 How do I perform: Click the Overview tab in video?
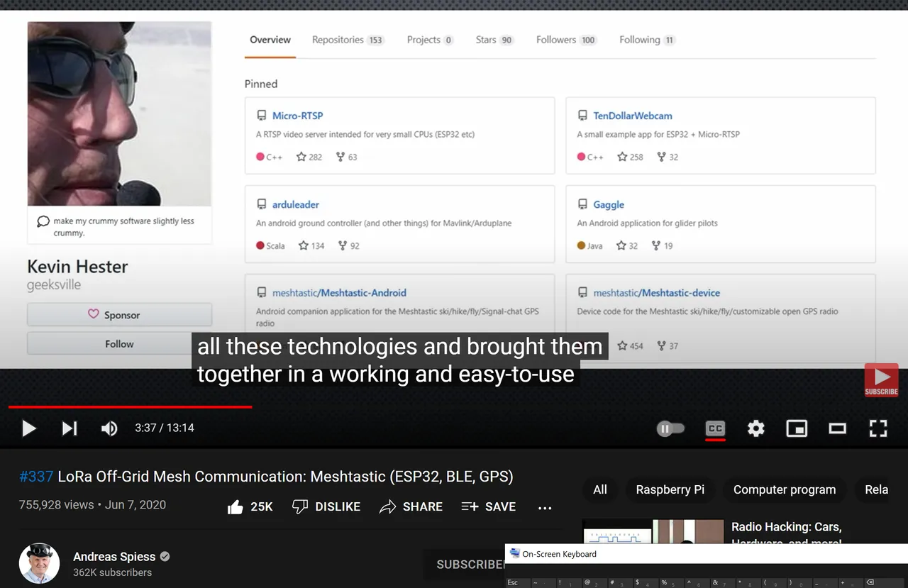270,40
